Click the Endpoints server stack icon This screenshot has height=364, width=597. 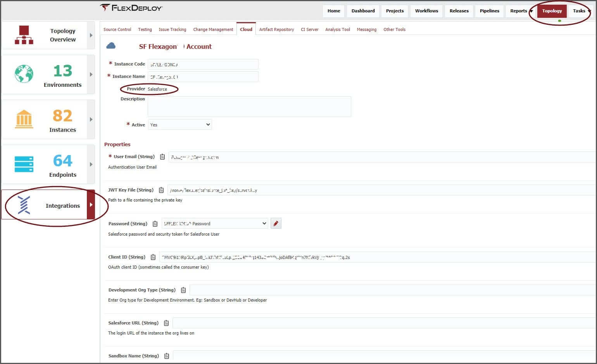[x=24, y=164]
